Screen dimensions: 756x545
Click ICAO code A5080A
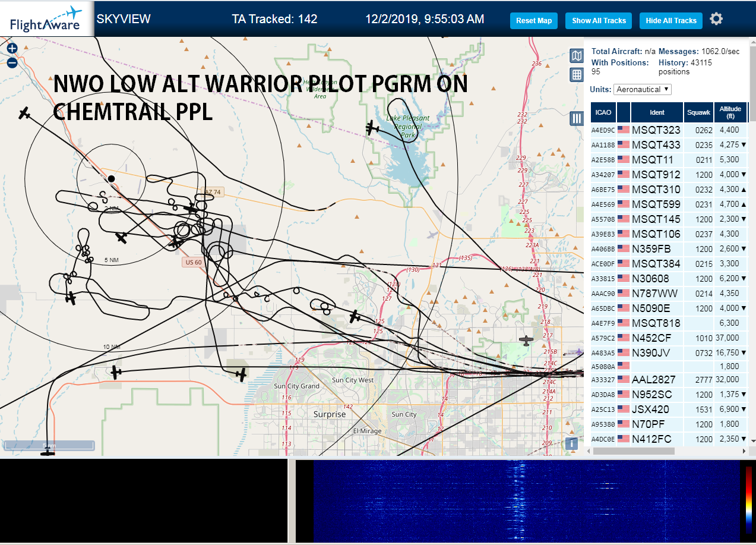pyautogui.click(x=603, y=367)
